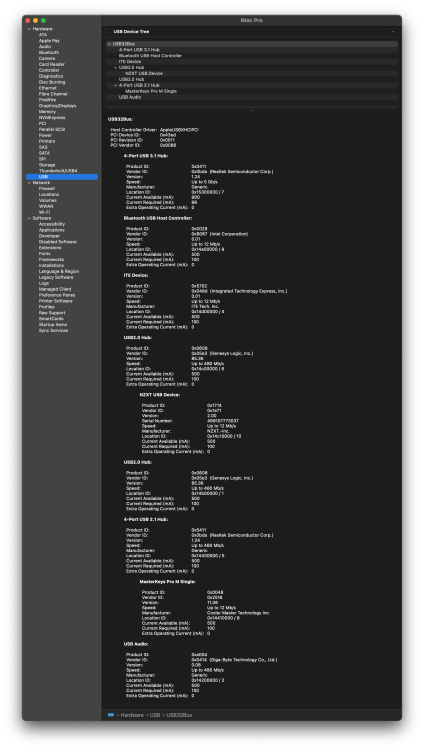Open Wi-Fi under Network
Viewport: 424px width, 750px height.
(45, 212)
